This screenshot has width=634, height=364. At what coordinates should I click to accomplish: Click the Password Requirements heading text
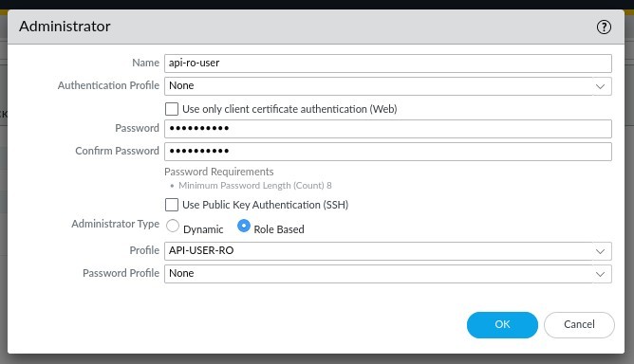point(218,172)
